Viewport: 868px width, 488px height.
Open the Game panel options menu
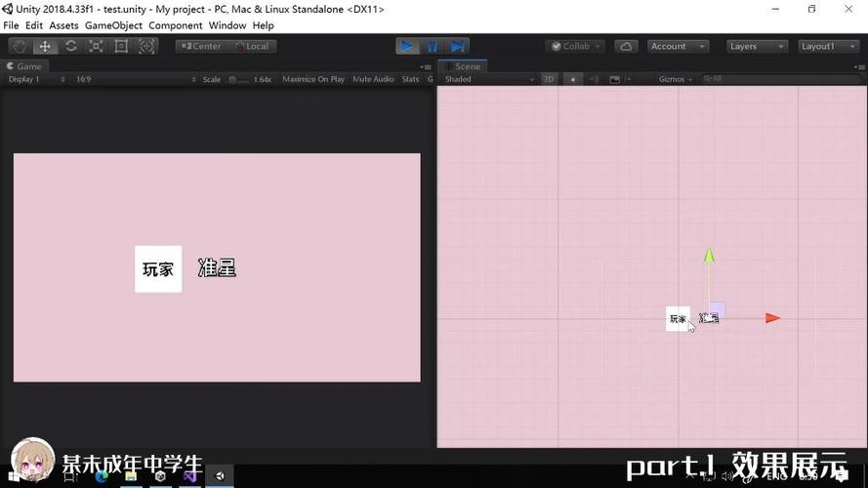(426, 67)
